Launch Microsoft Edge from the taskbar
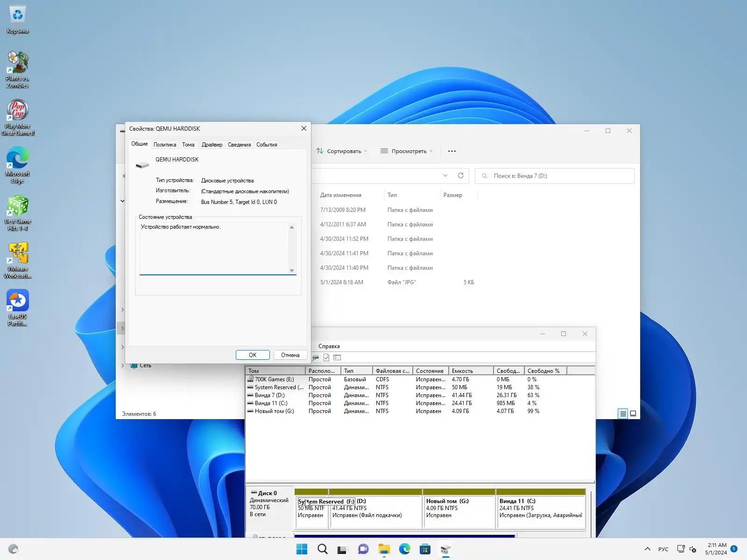747x560 pixels. pos(405,549)
